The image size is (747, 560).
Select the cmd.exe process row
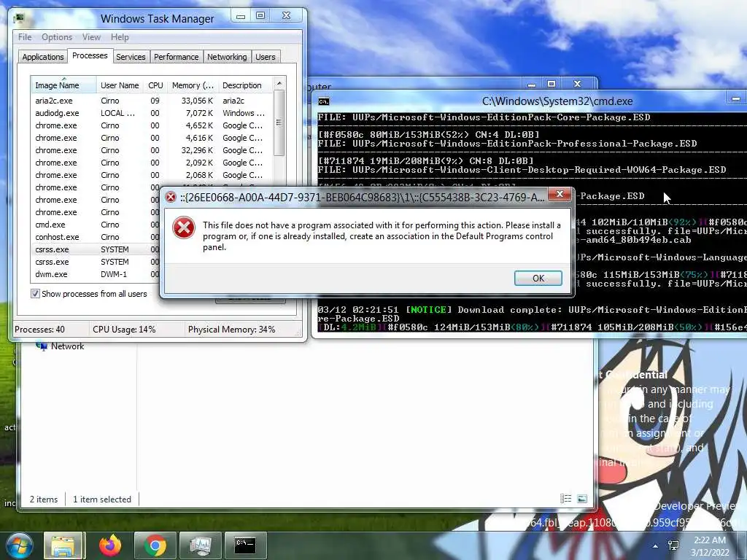(96, 225)
